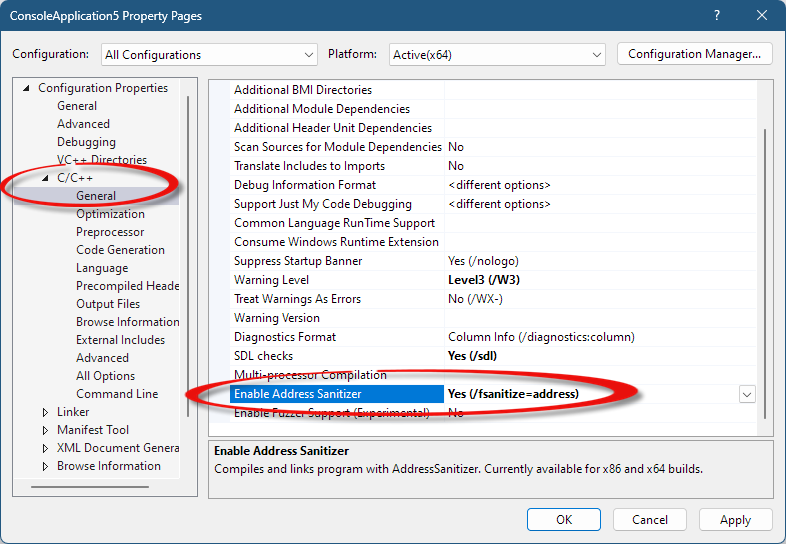Click the tree panel vertical scrollbar
The height and width of the screenshot is (544, 786).
tap(188, 256)
